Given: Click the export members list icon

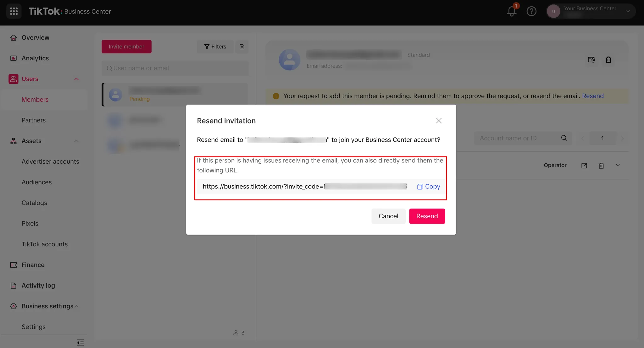Looking at the screenshot, I should (x=242, y=46).
